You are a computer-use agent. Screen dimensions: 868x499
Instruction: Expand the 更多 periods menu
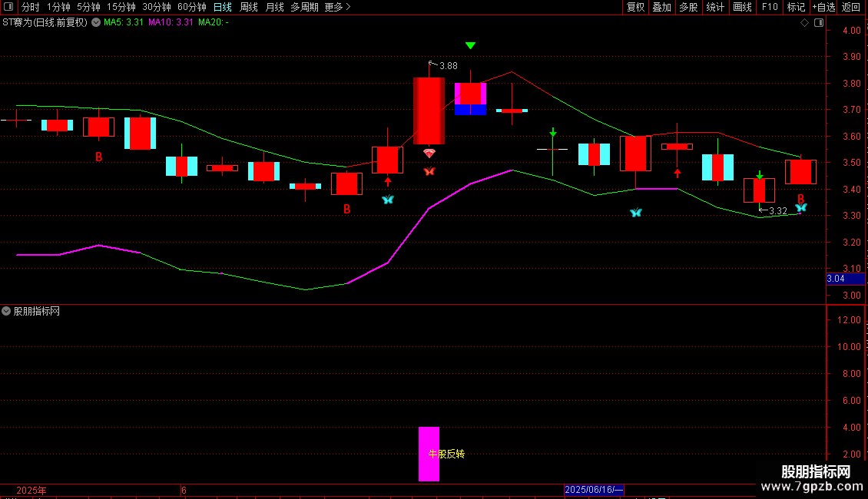338,7
